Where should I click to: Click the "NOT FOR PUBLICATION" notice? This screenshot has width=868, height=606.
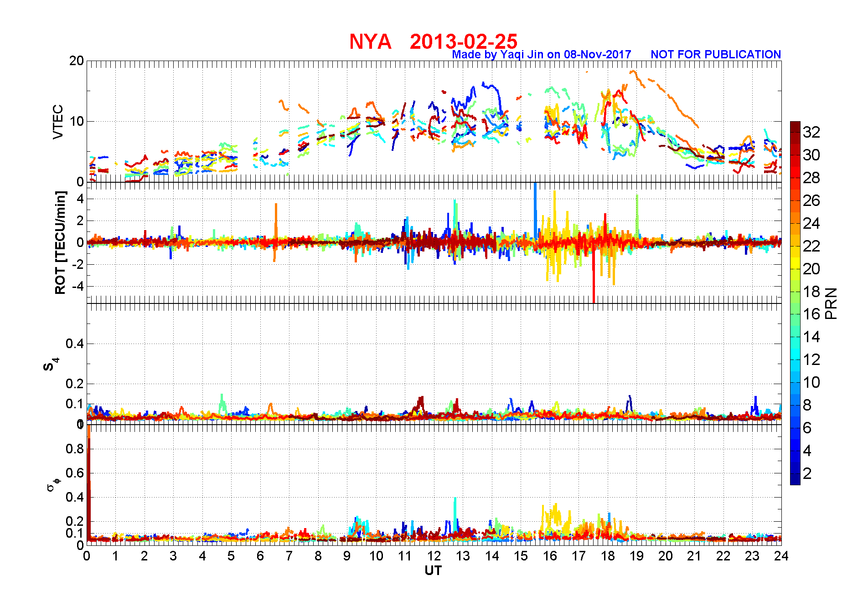716,55
